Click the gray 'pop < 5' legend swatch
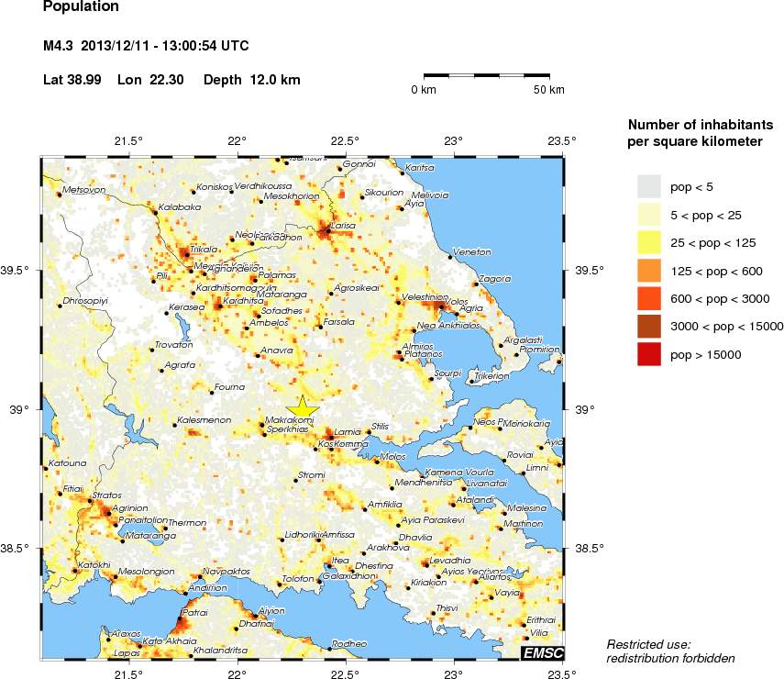784x679 pixels. pyautogui.click(x=648, y=187)
